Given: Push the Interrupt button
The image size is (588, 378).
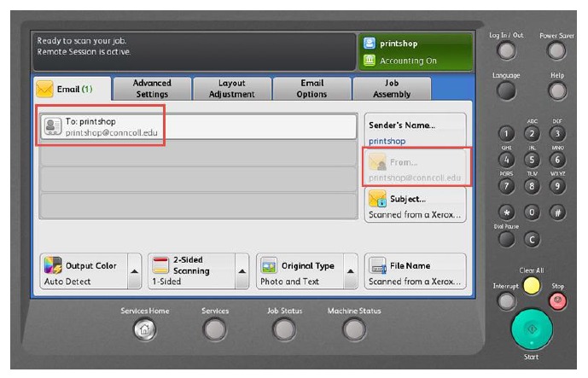Looking at the screenshot, I should (x=506, y=301).
